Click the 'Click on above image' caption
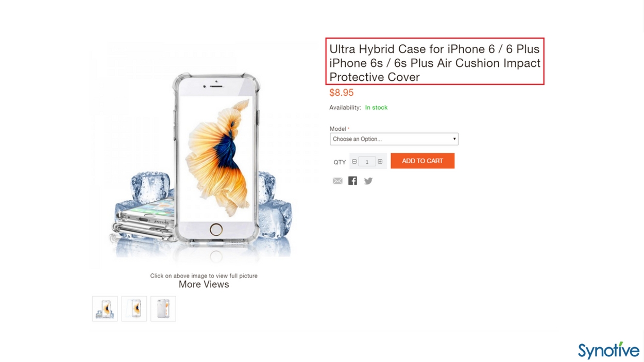 pyautogui.click(x=204, y=276)
